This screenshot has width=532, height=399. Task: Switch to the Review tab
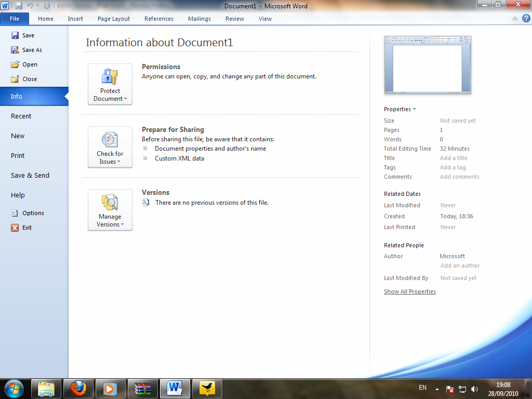point(235,19)
